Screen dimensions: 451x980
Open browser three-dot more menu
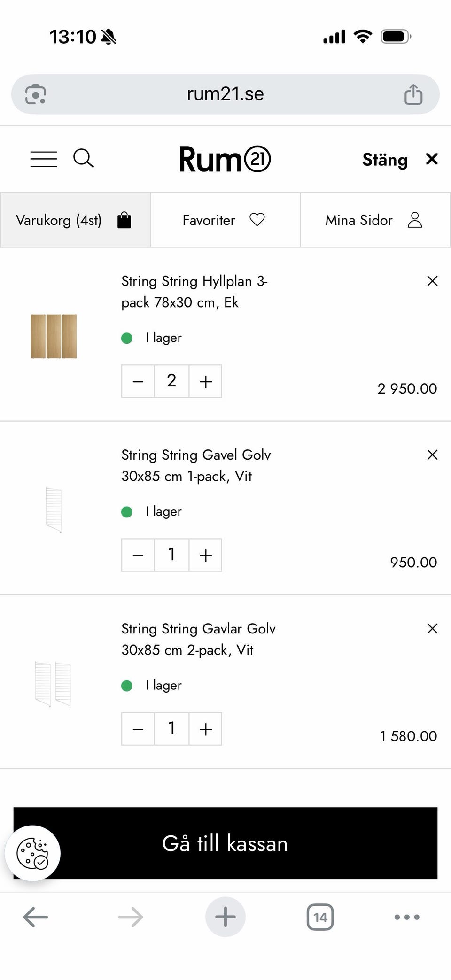(407, 917)
